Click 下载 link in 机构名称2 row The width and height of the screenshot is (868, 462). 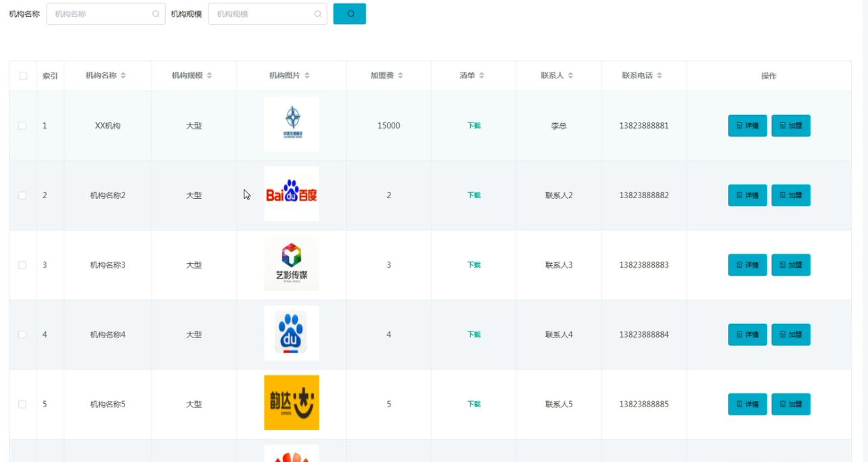coord(474,195)
